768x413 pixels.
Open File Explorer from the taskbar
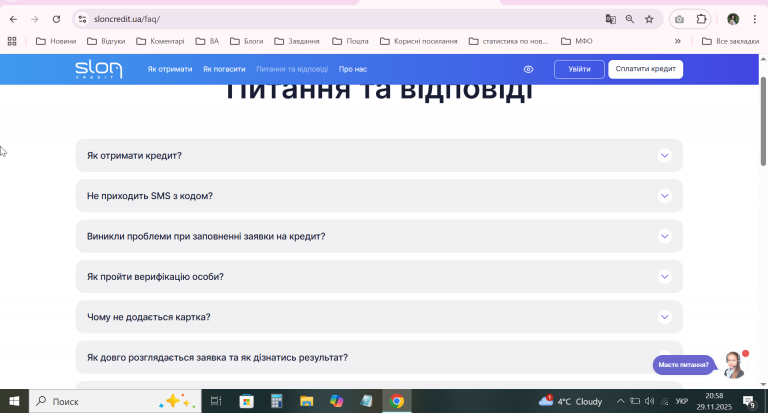307,401
